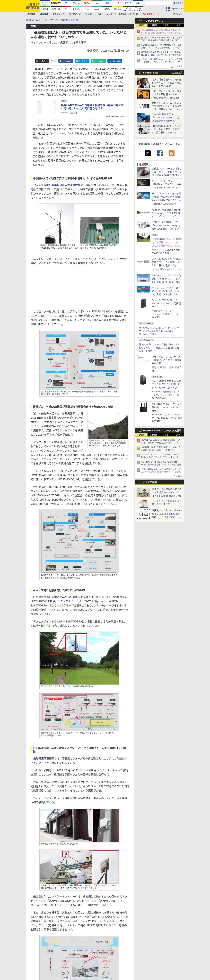Click the ハードウェア breadcrumb link
Screen dimensions: 210x980
51,20
